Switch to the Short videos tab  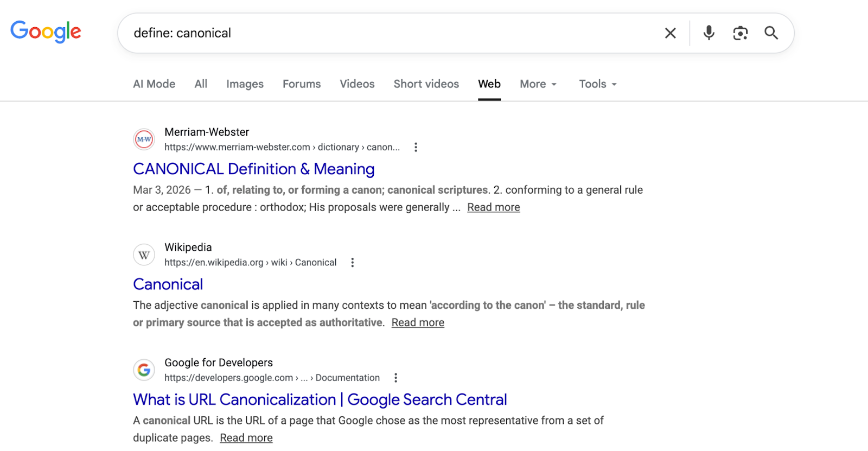(x=426, y=84)
